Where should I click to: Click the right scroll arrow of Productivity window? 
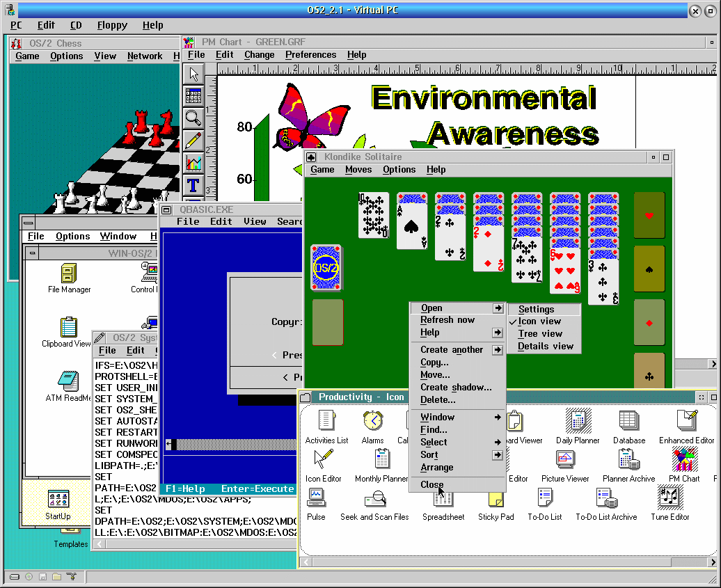coord(712,562)
